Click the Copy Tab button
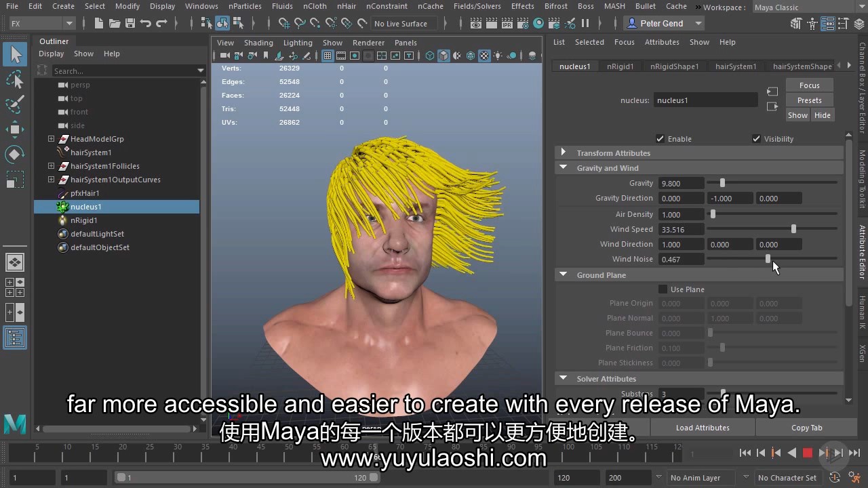The image size is (868, 488). (x=806, y=428)
